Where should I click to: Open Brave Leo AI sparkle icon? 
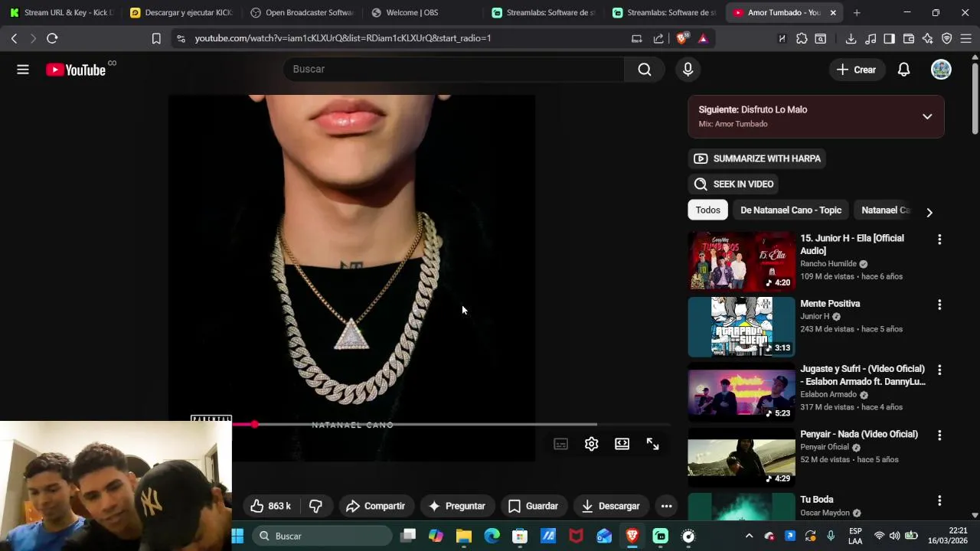tap(928, 38)
